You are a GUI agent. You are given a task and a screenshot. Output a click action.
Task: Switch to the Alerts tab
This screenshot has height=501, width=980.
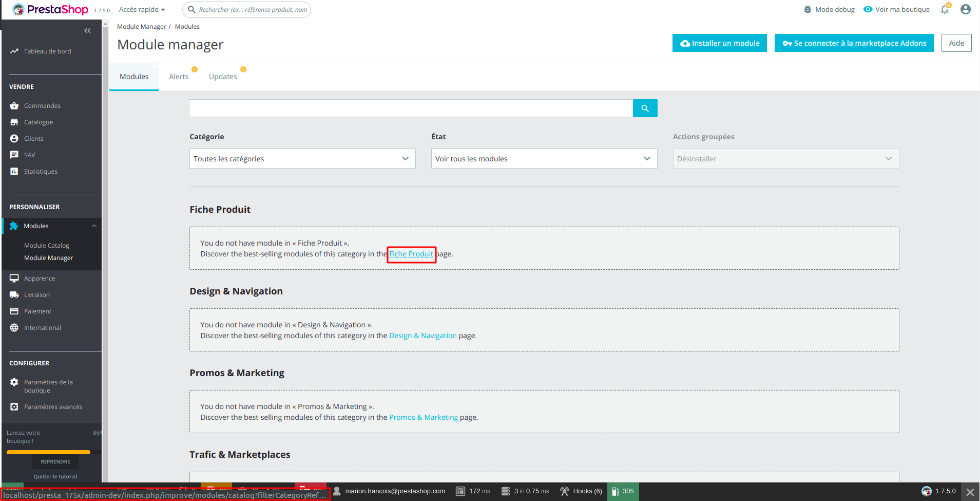coord(178,76)
